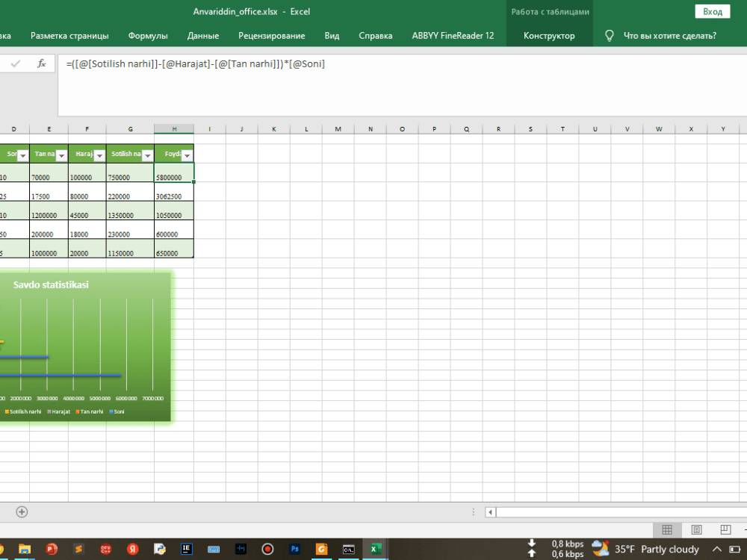This screenshot has height=560, width=747.
Task: Open the screen recorder taskbar icon
Action: (x=267, y=549)
